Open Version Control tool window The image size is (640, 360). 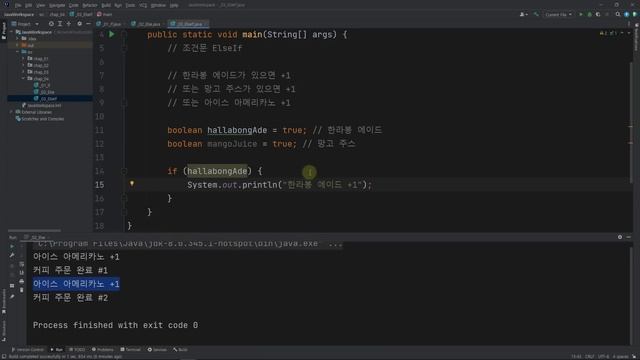pos(28,349)
